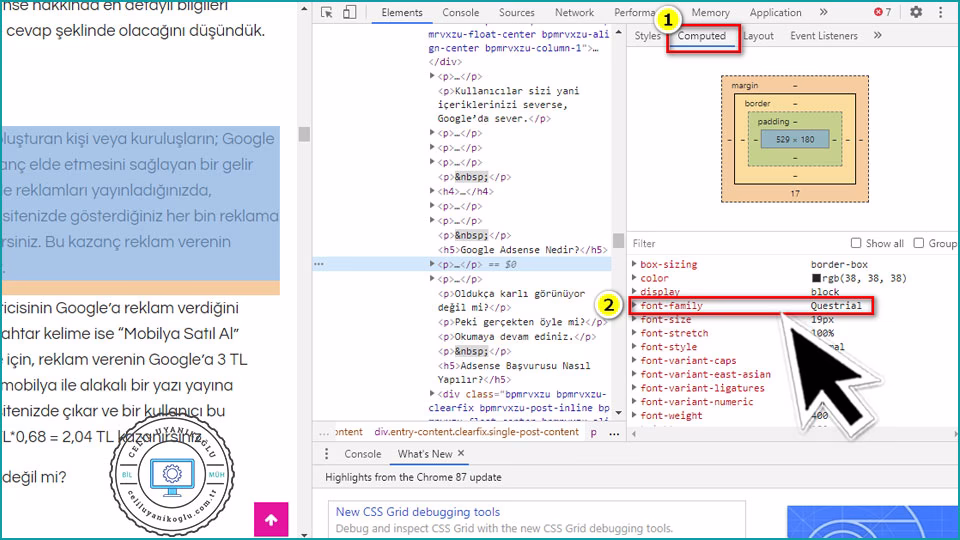Open the DevTools three-dot customize menu
The height and width of the screenshot is (540, 960).
coord(943,13)
